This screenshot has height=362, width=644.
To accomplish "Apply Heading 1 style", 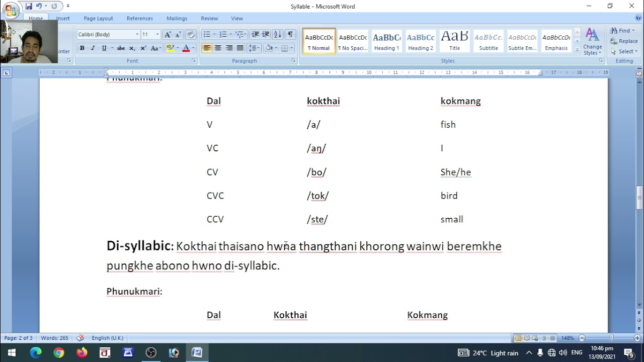I will pyautogui.click(x=386, y=41).
